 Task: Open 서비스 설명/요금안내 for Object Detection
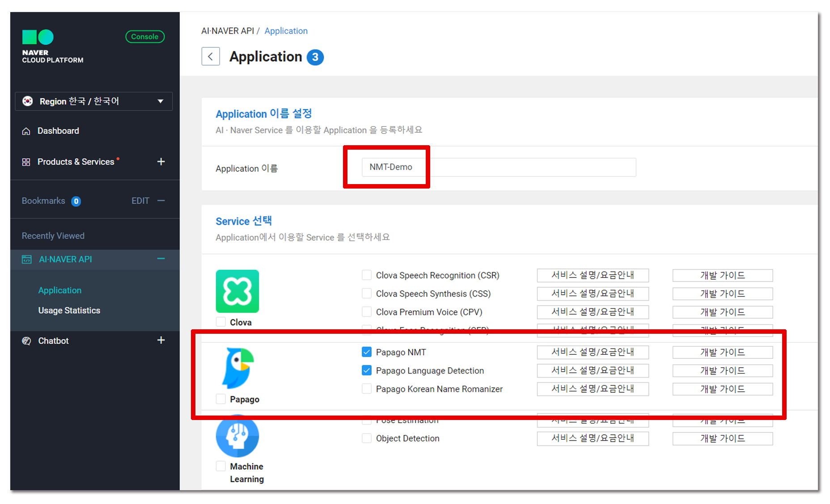pos(593,438)
